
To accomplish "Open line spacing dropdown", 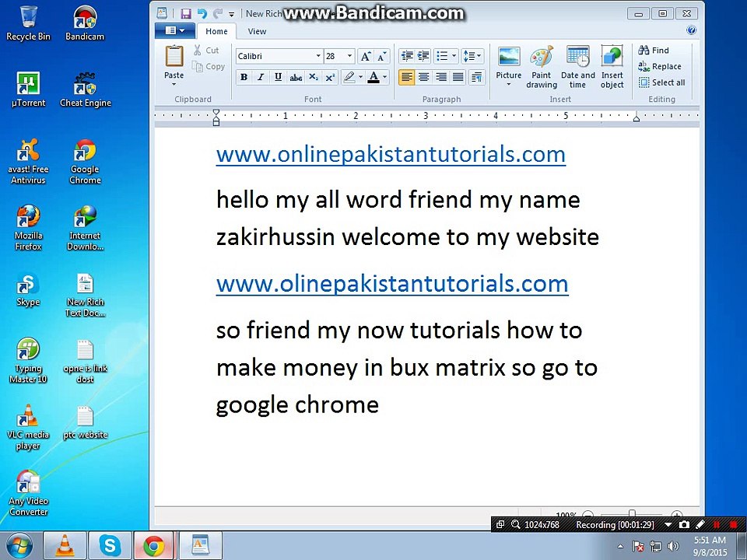I will pos(472,56).
